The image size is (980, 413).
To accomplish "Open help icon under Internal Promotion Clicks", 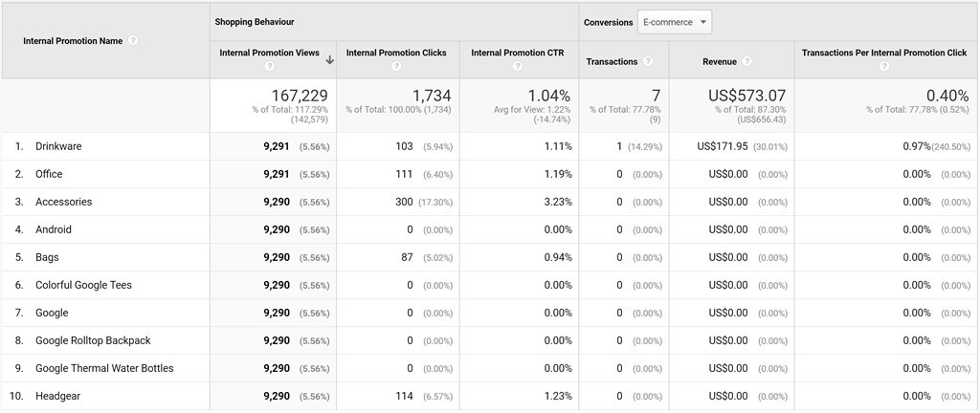I will point(396,66).
